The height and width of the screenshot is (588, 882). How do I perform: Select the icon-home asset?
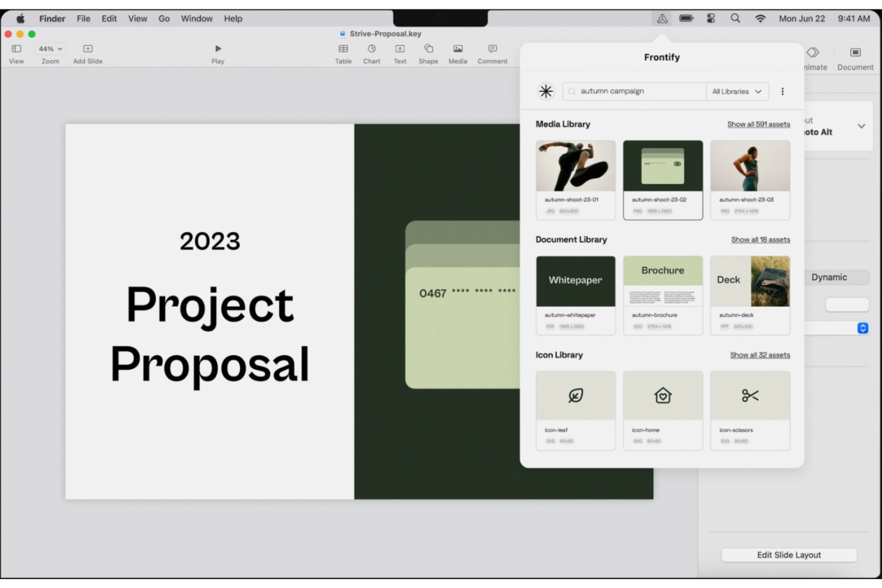coord(663,410)
